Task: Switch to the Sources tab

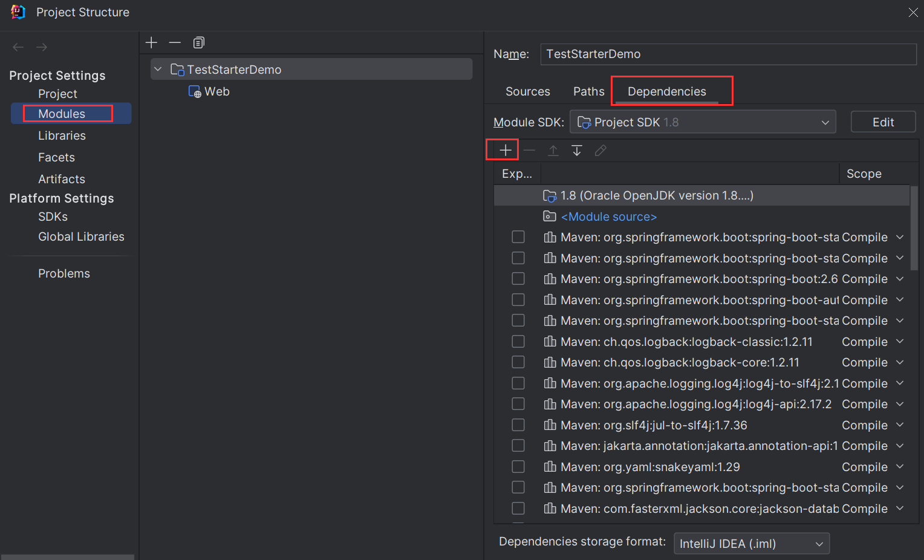Action: pos(528,91)
